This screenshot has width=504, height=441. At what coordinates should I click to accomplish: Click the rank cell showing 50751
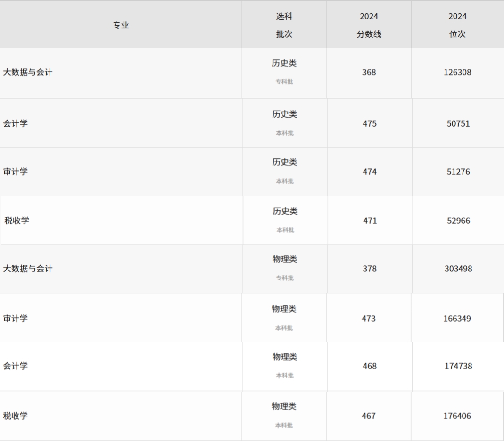458,123
